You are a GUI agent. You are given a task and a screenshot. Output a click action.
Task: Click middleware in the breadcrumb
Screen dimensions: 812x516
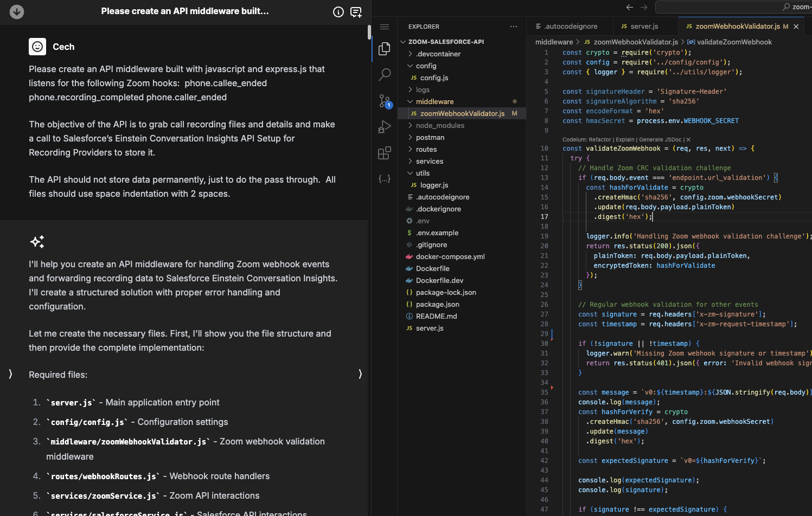(554, 42)
